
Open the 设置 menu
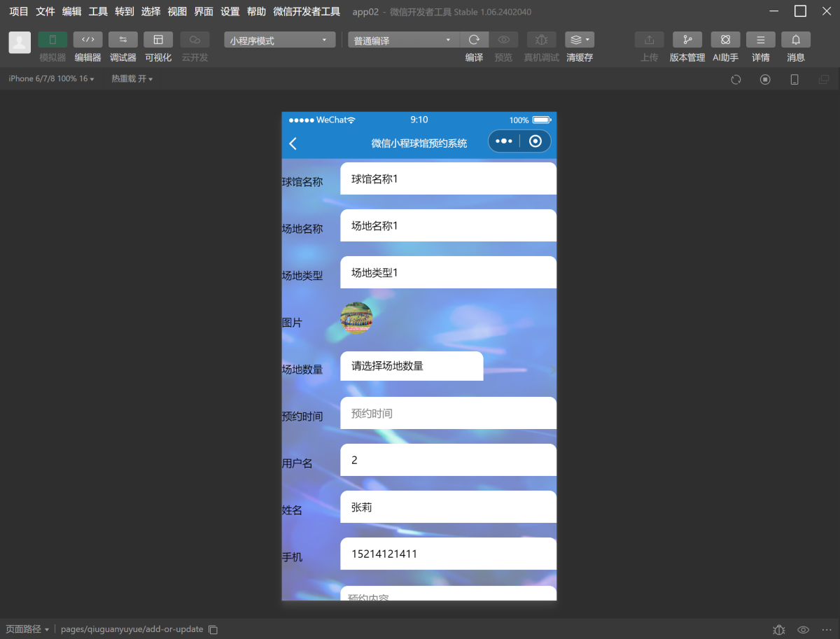[x=230, y=11]
